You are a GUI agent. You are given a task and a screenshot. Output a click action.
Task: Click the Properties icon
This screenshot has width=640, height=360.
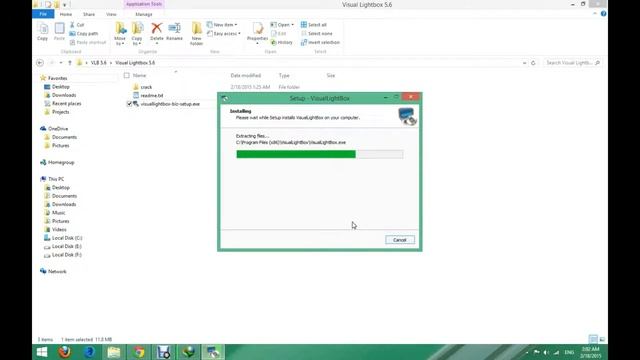[x=258, y=29]
